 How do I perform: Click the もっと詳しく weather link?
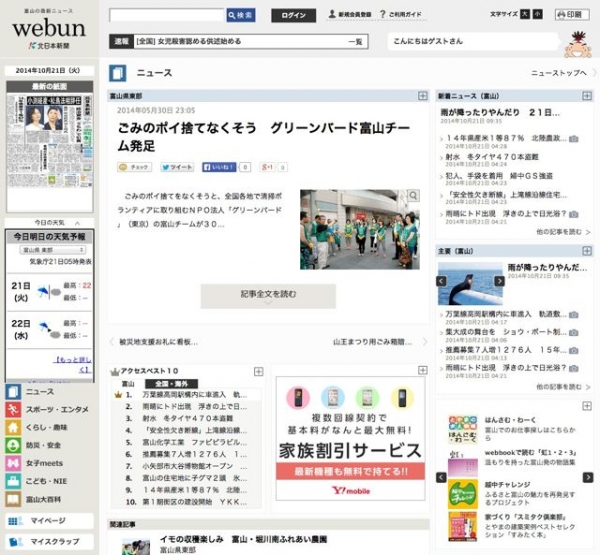[73, 364]
